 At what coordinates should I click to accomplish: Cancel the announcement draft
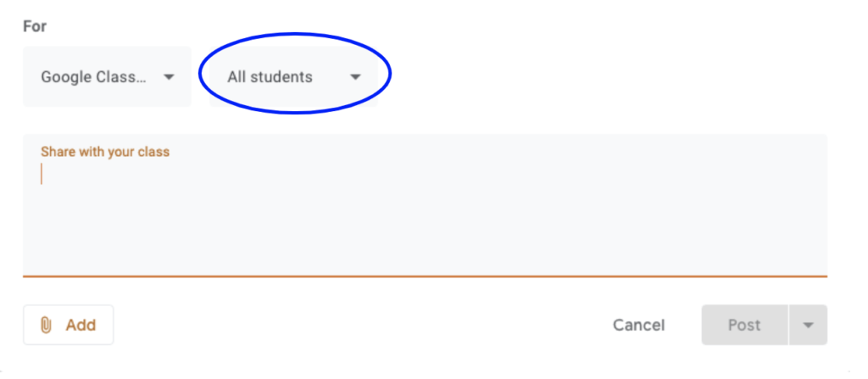point(638,325)
